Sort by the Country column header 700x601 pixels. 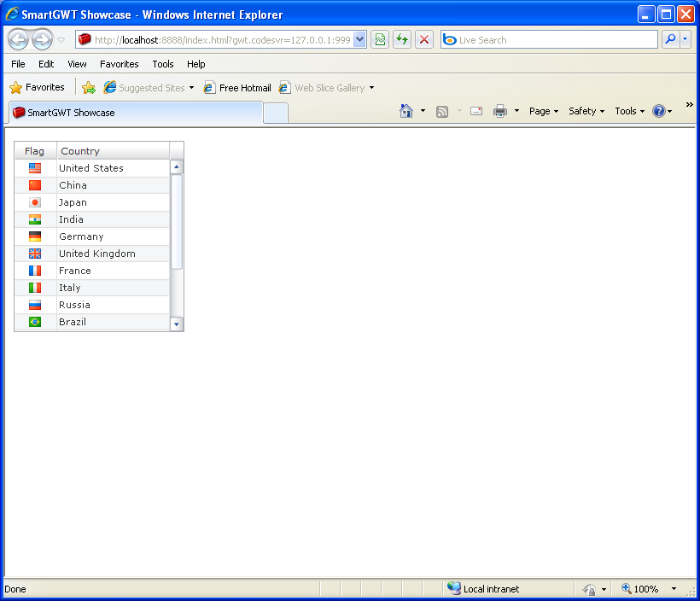[x=114, y=151]
